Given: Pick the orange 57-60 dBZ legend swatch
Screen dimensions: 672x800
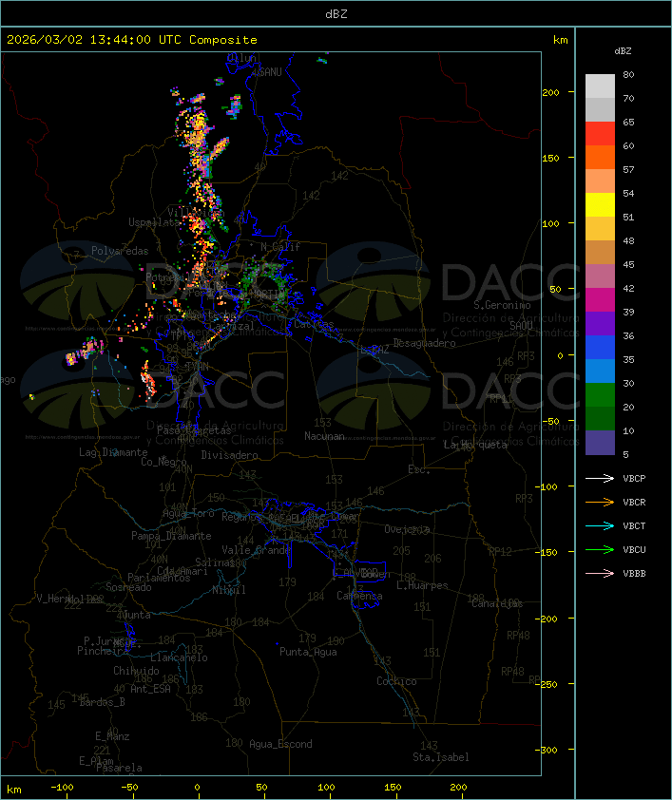Looking at the screenshot, I should click(600, 158).
